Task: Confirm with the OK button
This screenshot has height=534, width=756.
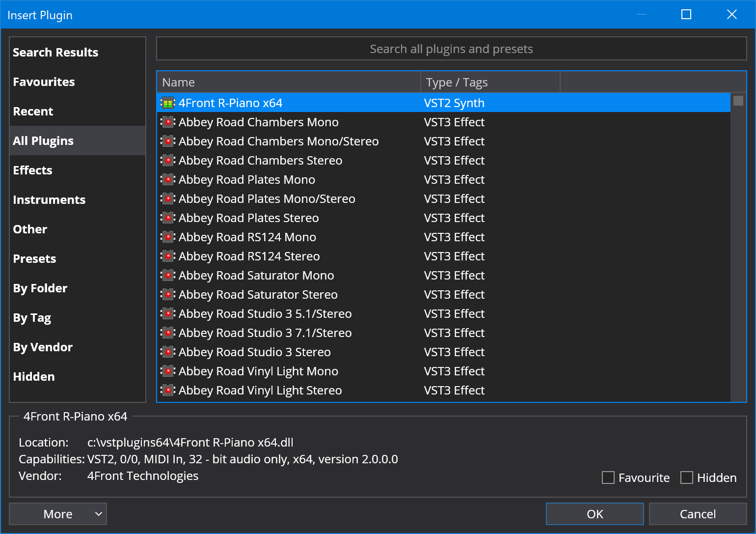Action: (595, 514)
